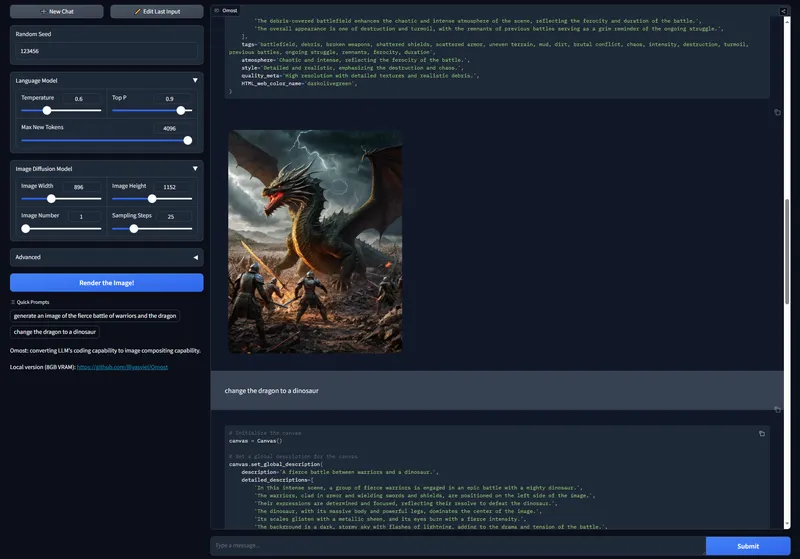
Task: Click the Max New Tokens value 4096
Action: [172, 129]
